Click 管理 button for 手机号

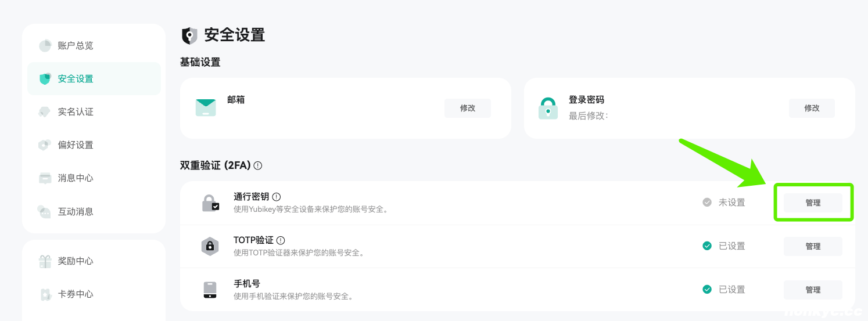point(813,290)
